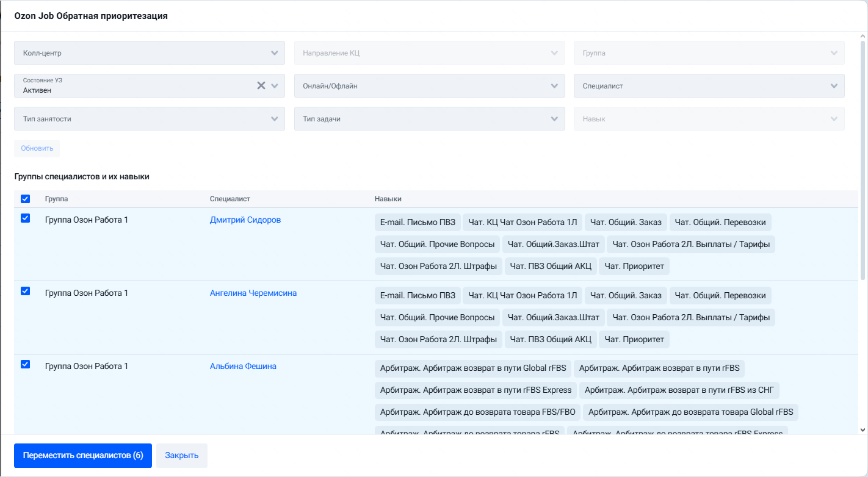Click the vertical scrollbar thumb
The height and width of the screenshot is (477, 868).
click(x=863, y=159)
